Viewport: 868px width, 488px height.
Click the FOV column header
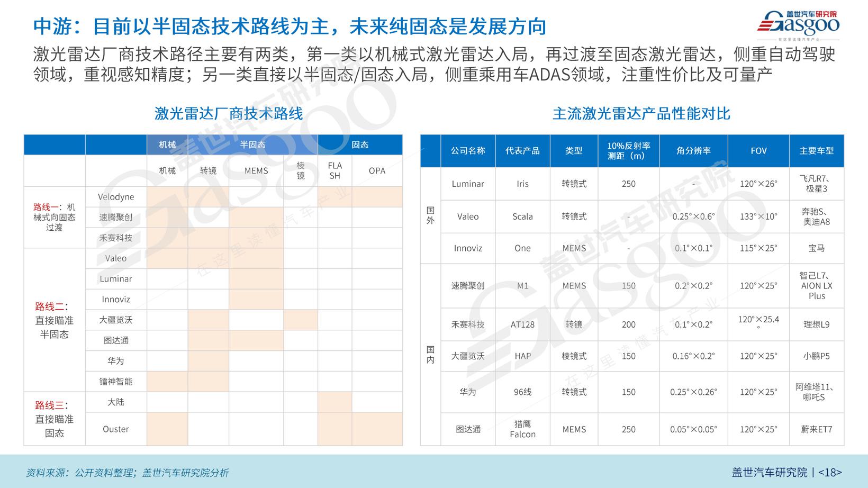pos(758,151)
